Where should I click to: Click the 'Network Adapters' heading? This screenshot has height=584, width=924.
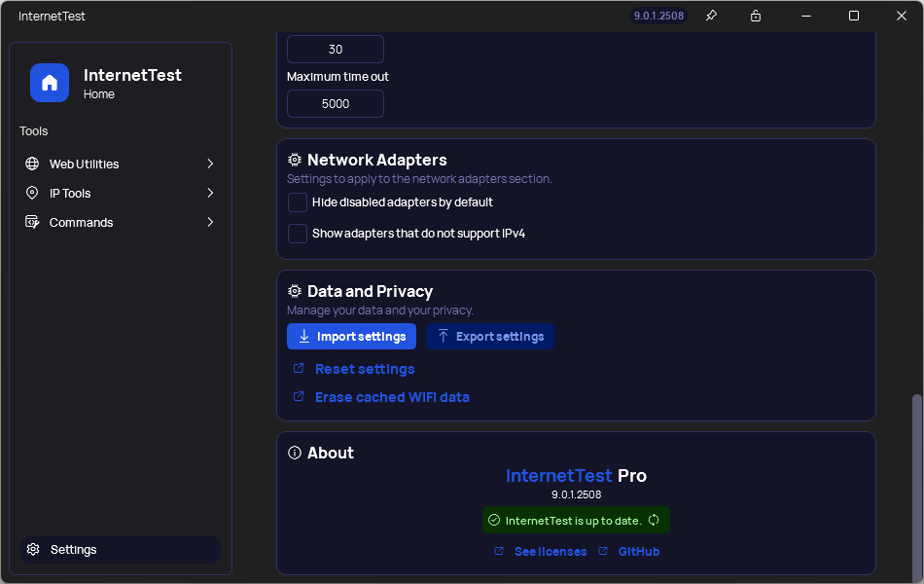[377, 160]
